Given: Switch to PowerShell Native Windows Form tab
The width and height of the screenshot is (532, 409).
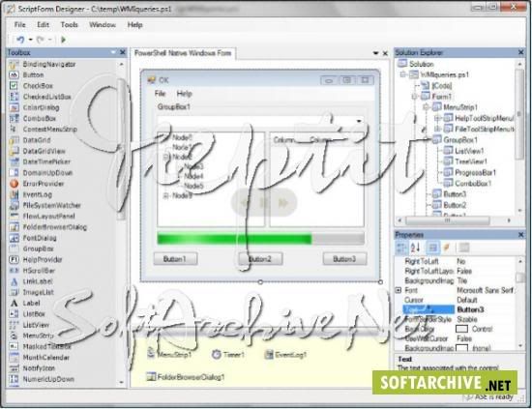Looking at the screenshot, I should [x=183, y=53].
